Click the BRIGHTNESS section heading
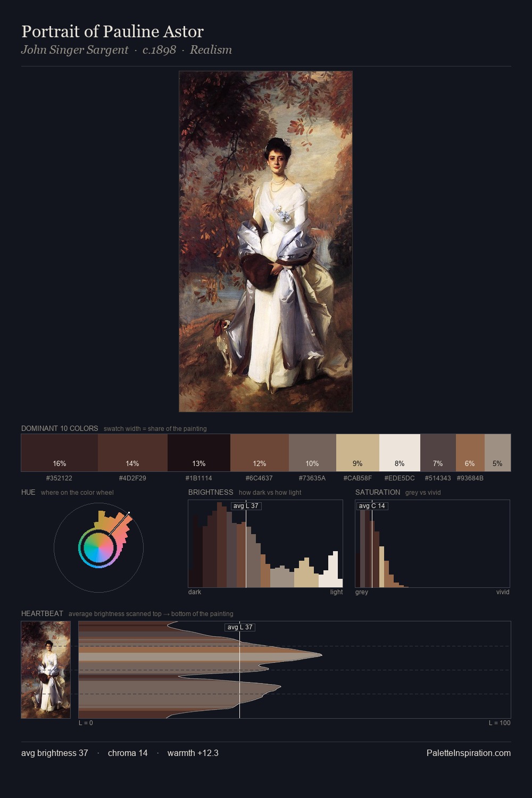This screenshot has height=798, width=532. pyautogui.click(x=211, y=492)
